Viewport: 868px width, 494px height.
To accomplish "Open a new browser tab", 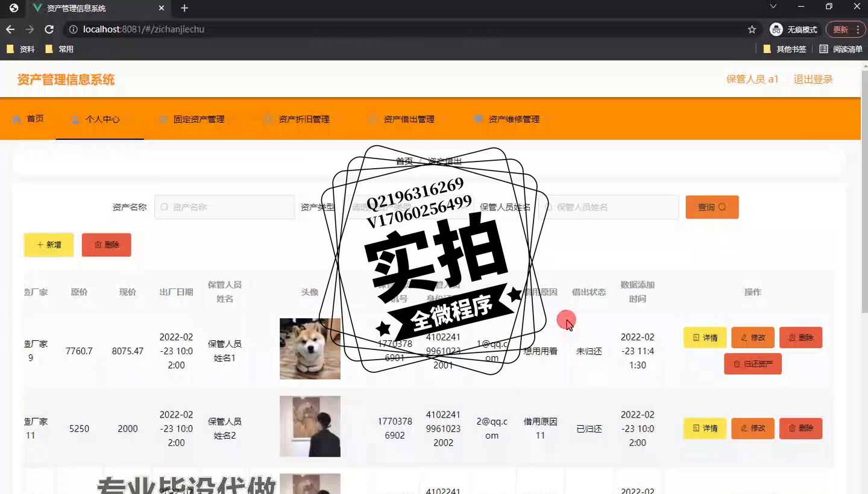I will 184,8.
